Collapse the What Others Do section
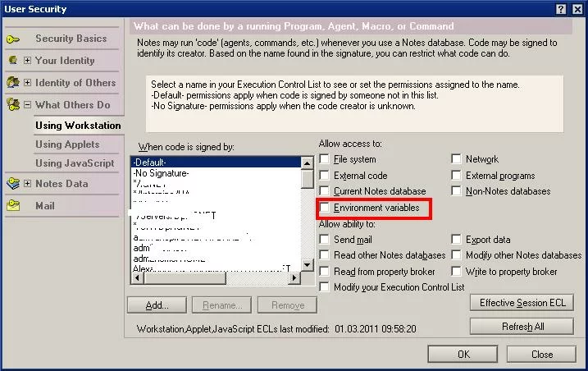 point(27,105)
